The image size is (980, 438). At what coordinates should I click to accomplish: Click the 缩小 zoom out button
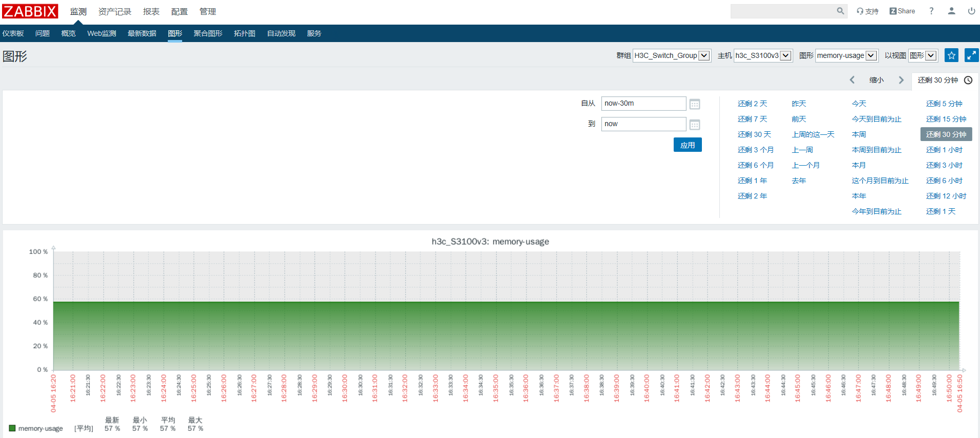pyautogui.click(x=876, y=80)
